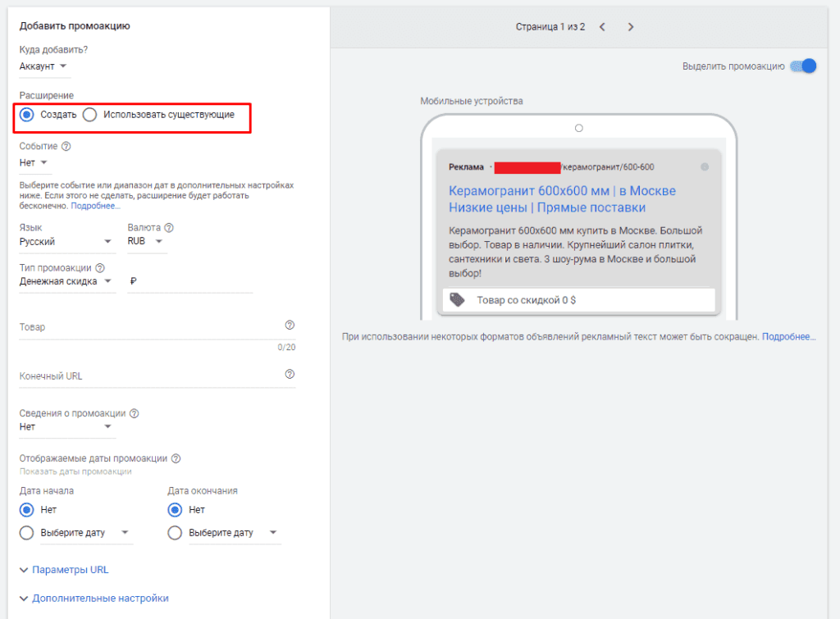Open help icon next to Тип промоакции
This screenshot has height=619, width=840.
pyautogui.click(x=99, y=268)
